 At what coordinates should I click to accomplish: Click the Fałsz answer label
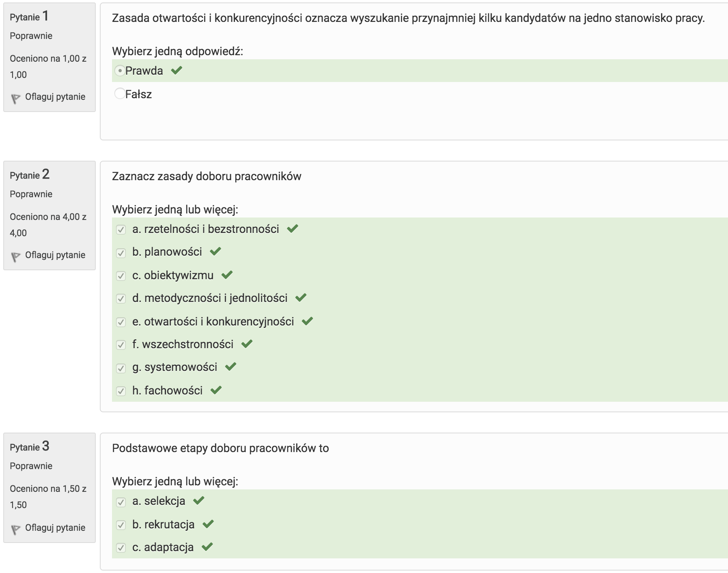coord(138,94)
